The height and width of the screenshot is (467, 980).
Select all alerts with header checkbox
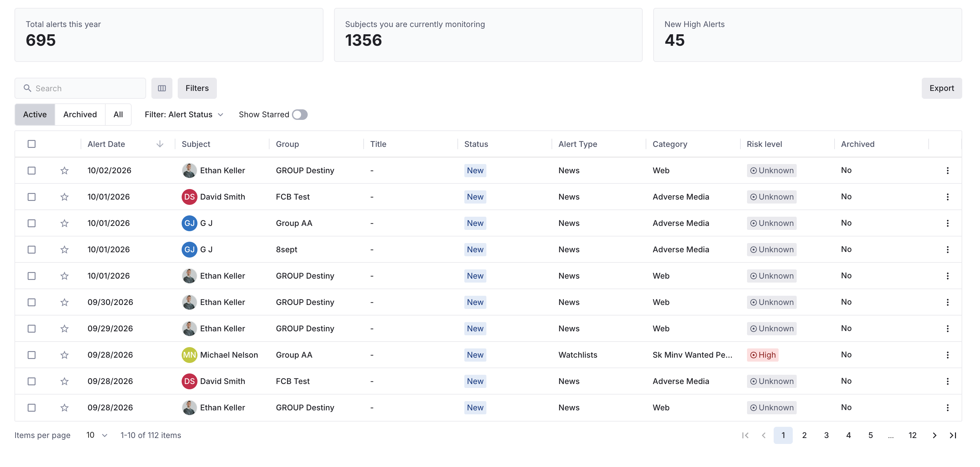click(x=32, y=144)
